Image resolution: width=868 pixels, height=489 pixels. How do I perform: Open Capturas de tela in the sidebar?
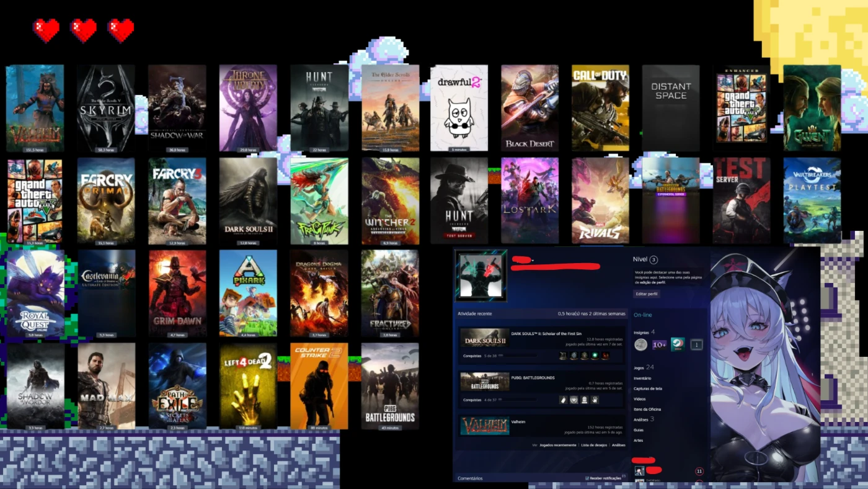tap(648, 388)
